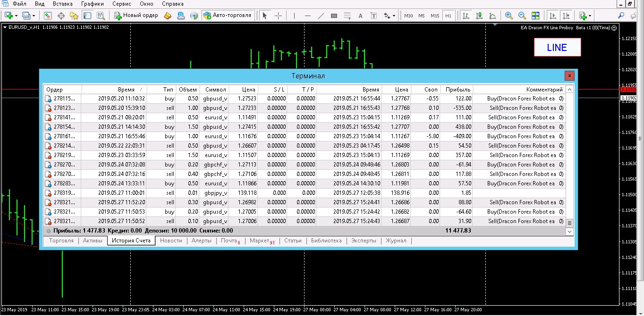Viewport: 644px width, 316px height.
Task: Click the terminal scrollbar down arrow
Action: [569, 232]
